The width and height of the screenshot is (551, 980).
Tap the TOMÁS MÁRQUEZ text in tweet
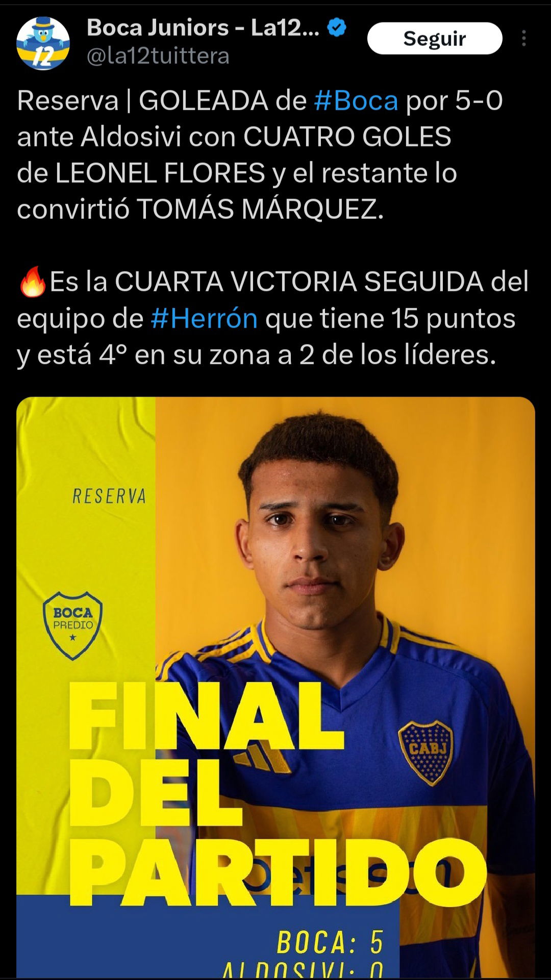[260, 209]
